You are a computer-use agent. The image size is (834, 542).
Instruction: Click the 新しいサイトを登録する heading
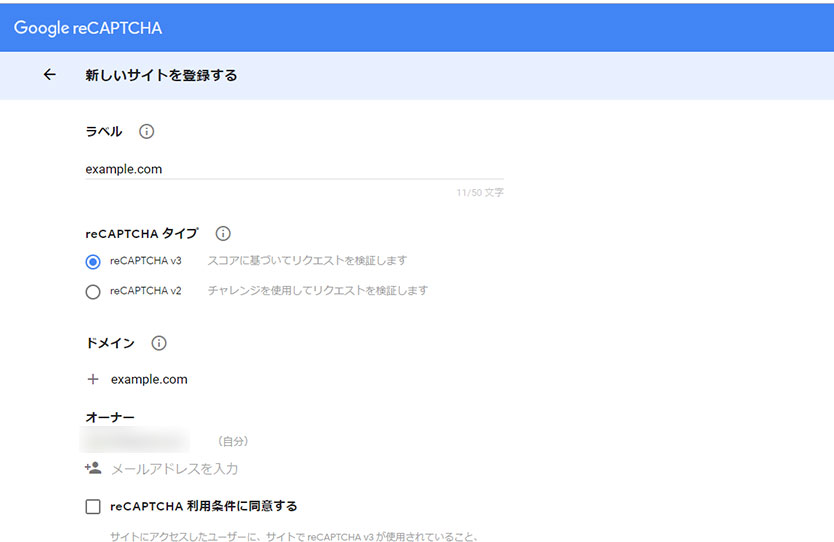(161, 75)
